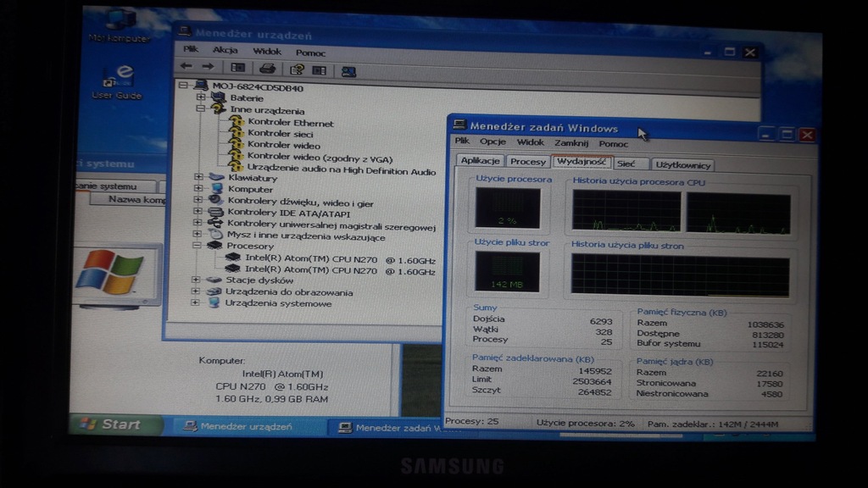The image size is (868, 488).
Task: Expand Kontrolery dźwięku, wideo i gier
Action: pos(198,199)
